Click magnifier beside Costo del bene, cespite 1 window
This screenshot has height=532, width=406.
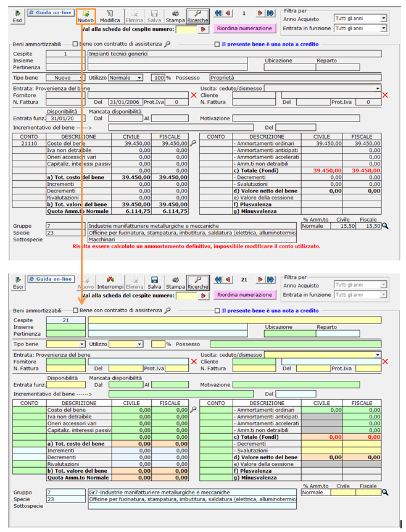pos(193,143)
